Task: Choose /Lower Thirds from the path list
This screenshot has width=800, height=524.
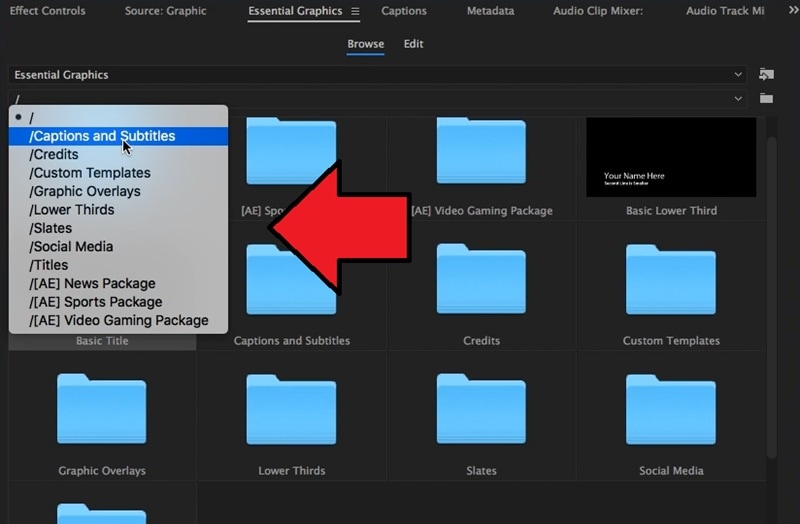Action: point(118,210)
